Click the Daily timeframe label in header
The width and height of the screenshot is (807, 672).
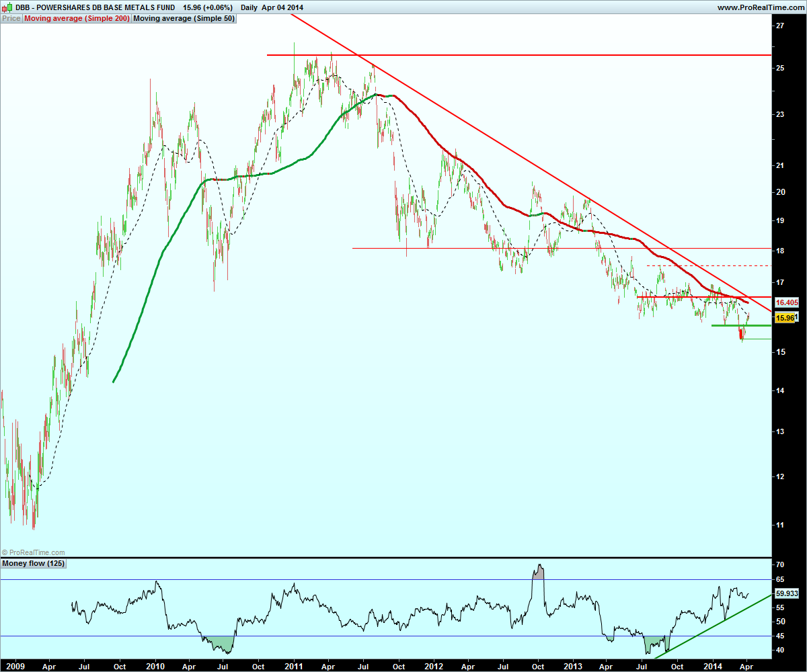point(249,7)
